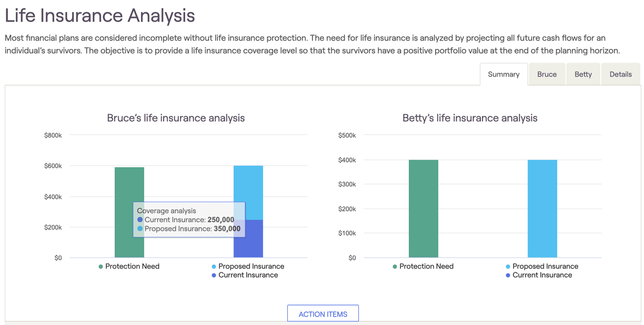Click the green Protection Need legend dot on Betty's chart
Image resolution: width=644 pixels, height=325 pixels.
tap(395, 267)
